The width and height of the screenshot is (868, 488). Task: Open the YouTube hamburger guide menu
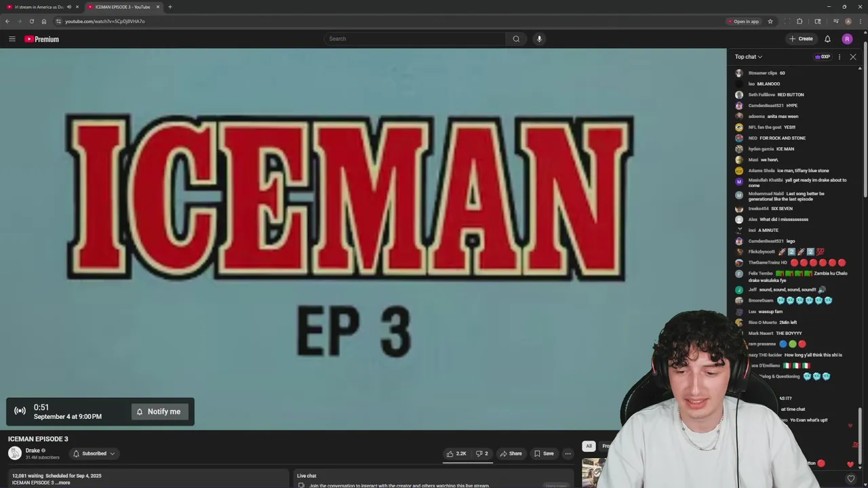tap(12, 39)
